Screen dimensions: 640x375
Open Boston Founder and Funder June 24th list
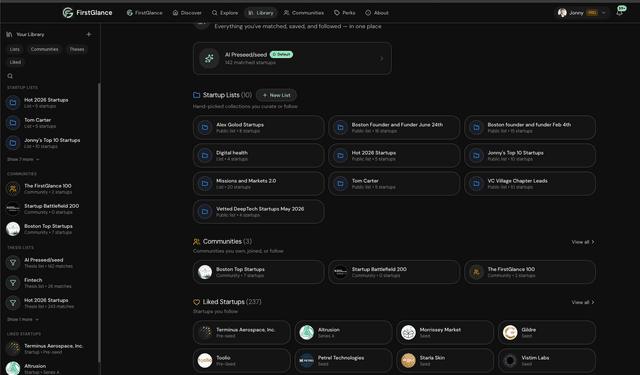pos(394,127)
